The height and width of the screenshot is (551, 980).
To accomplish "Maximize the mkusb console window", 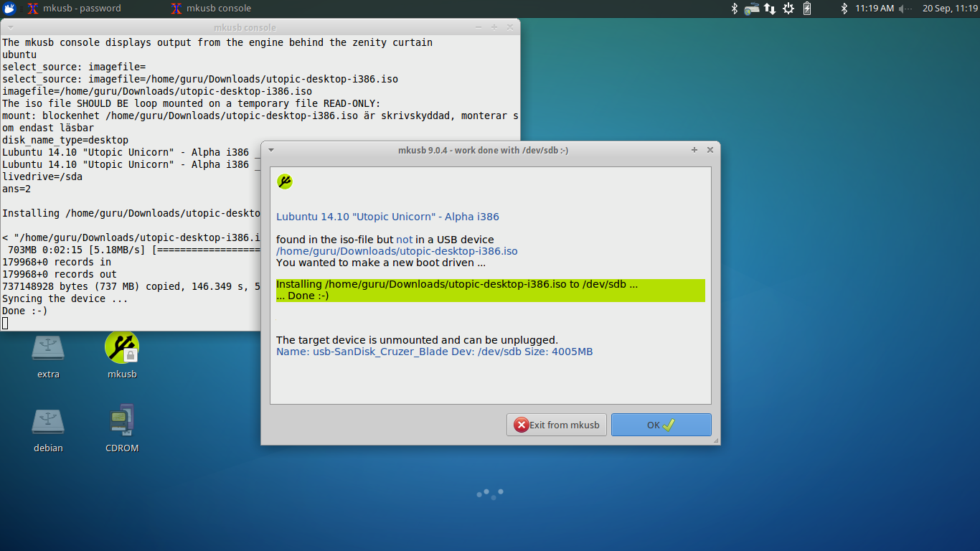I will [x=494, y=27].
